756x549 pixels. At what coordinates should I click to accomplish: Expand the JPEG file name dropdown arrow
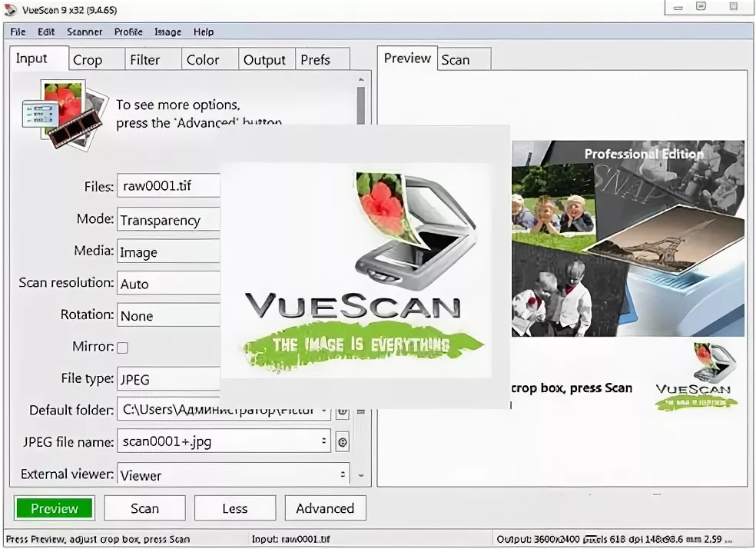click(323, 441)
